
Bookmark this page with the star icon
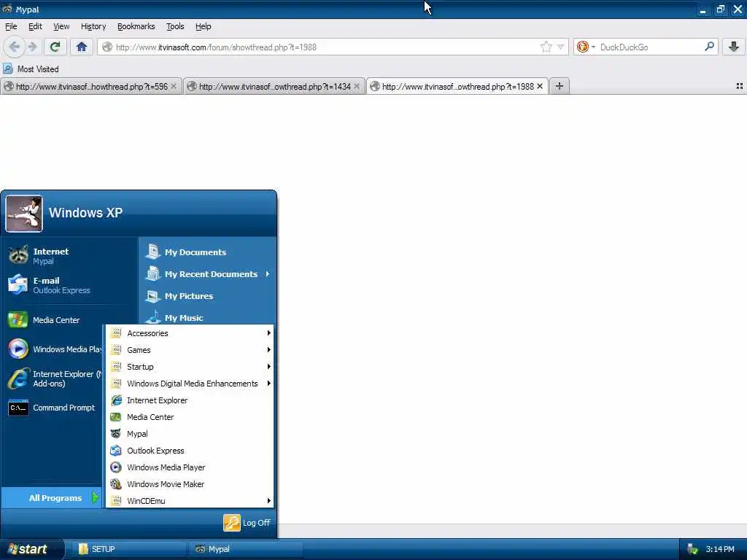click(x=546, y=47)
